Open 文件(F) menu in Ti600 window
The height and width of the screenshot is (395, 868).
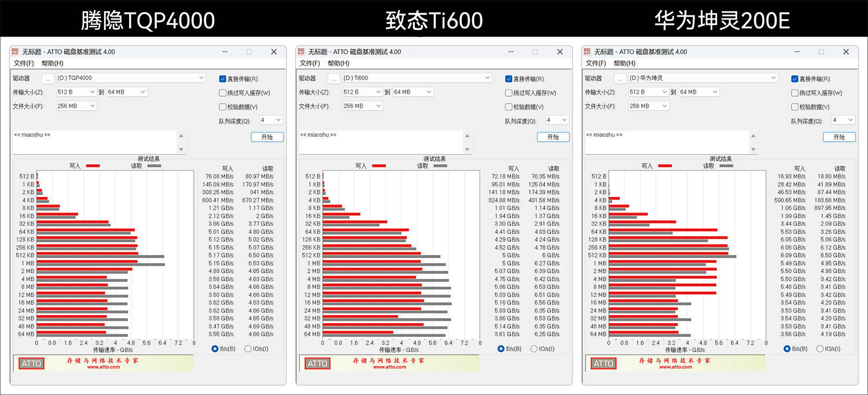[x=310, y=63]
